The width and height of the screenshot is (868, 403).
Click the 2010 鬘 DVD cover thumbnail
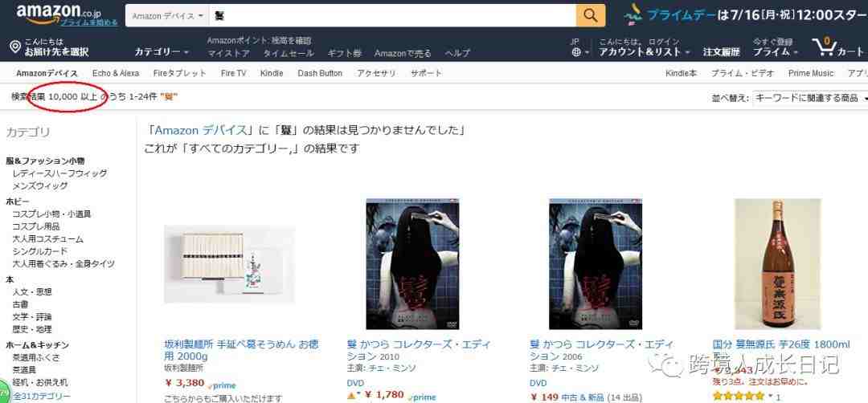[412, 264]
